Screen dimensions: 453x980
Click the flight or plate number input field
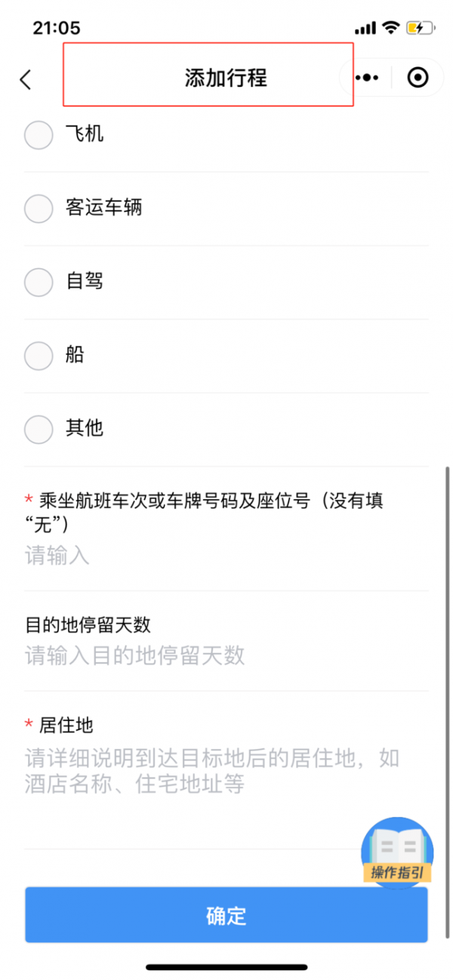pyautogui.click(x=226, y=556)
